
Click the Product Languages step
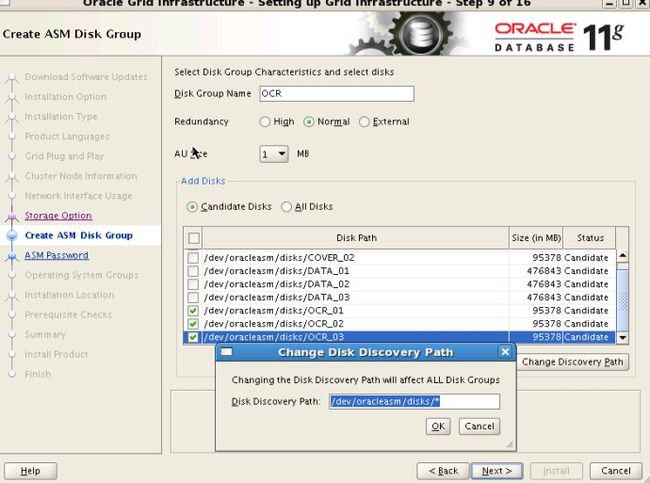67,136
